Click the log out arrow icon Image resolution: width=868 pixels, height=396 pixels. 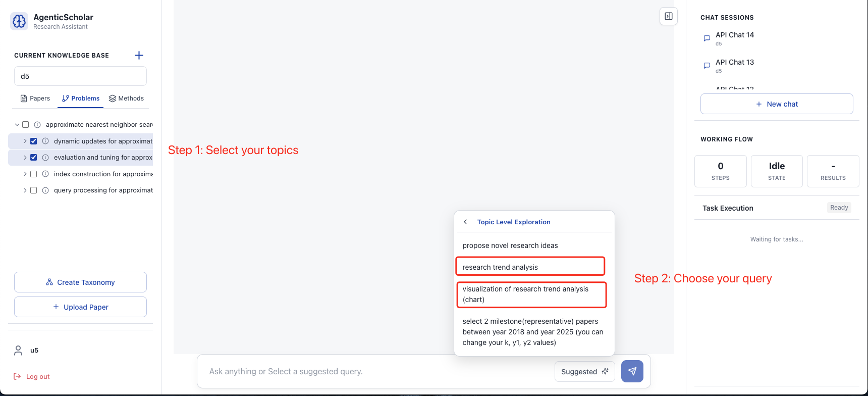[16, 376]
